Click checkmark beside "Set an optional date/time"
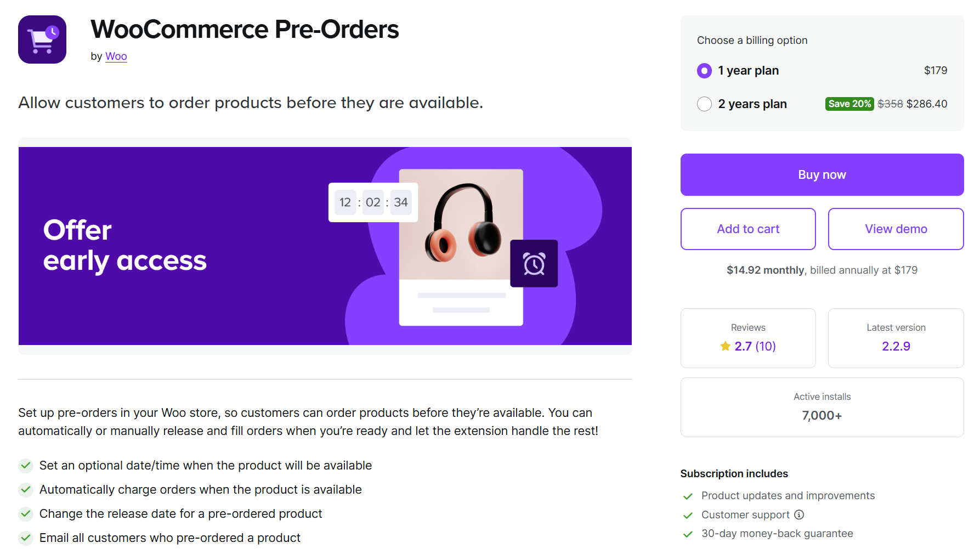 click(25, 465)
